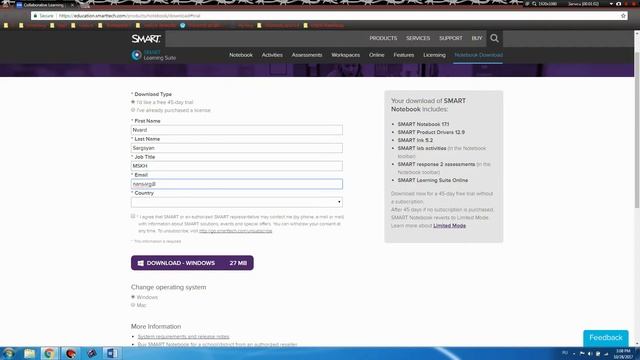The width and height of the screenshot is (640, 360).
Task: Open the Country dropdown list
Action: tap(237, 202)
